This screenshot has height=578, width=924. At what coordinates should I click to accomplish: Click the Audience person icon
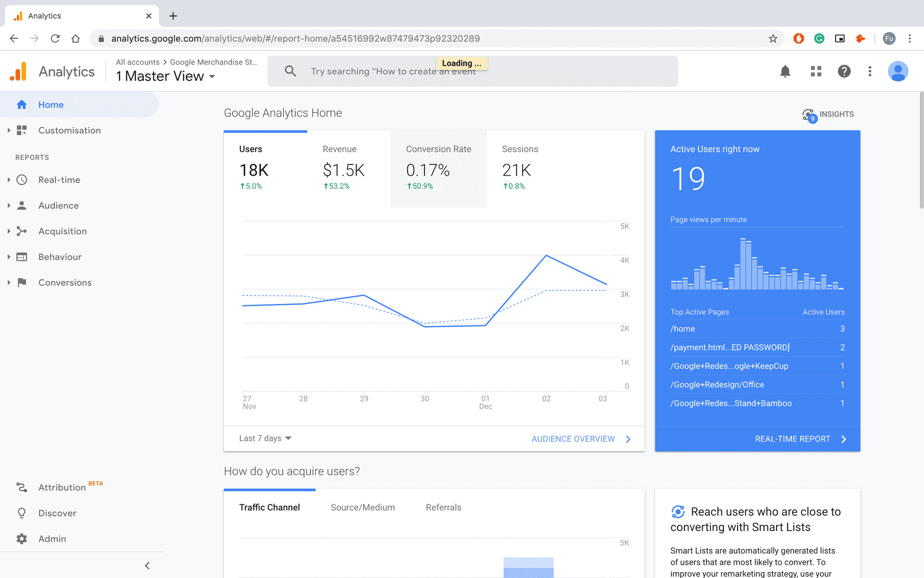pos(22,205)
